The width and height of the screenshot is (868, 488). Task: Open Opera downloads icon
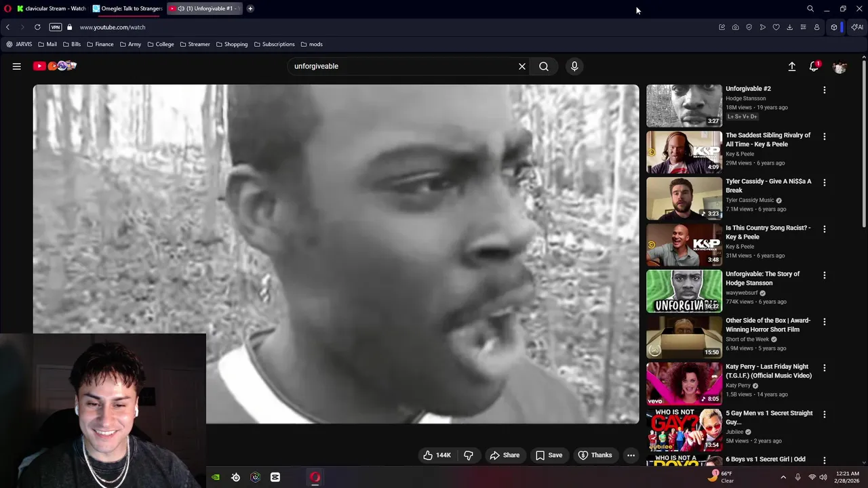[790, 27]
